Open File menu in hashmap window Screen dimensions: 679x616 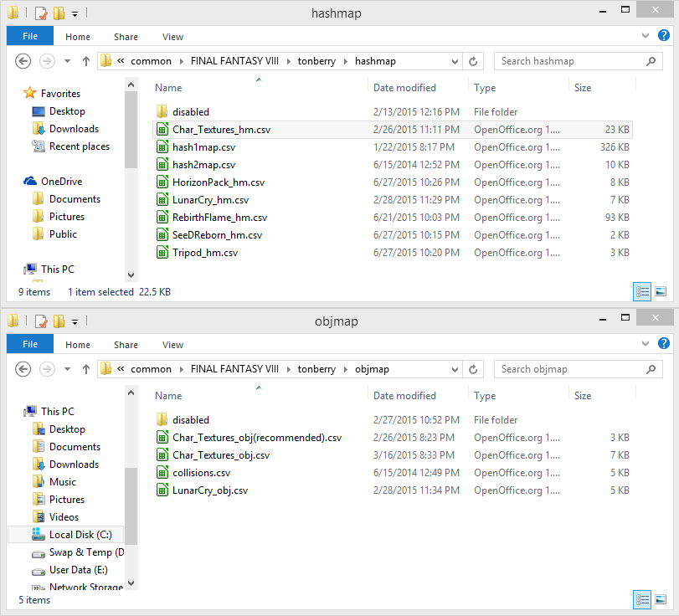pos(30,36)
